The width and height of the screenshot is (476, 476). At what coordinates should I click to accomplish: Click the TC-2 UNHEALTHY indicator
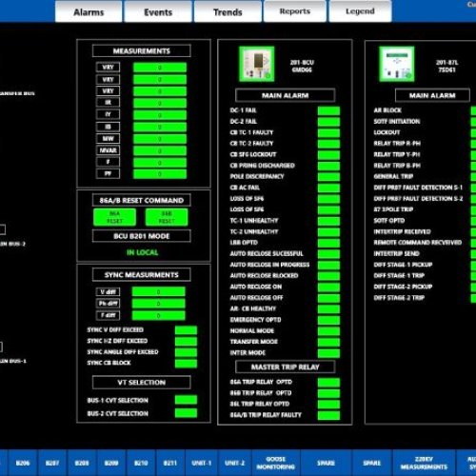click(x=328, y=232)
